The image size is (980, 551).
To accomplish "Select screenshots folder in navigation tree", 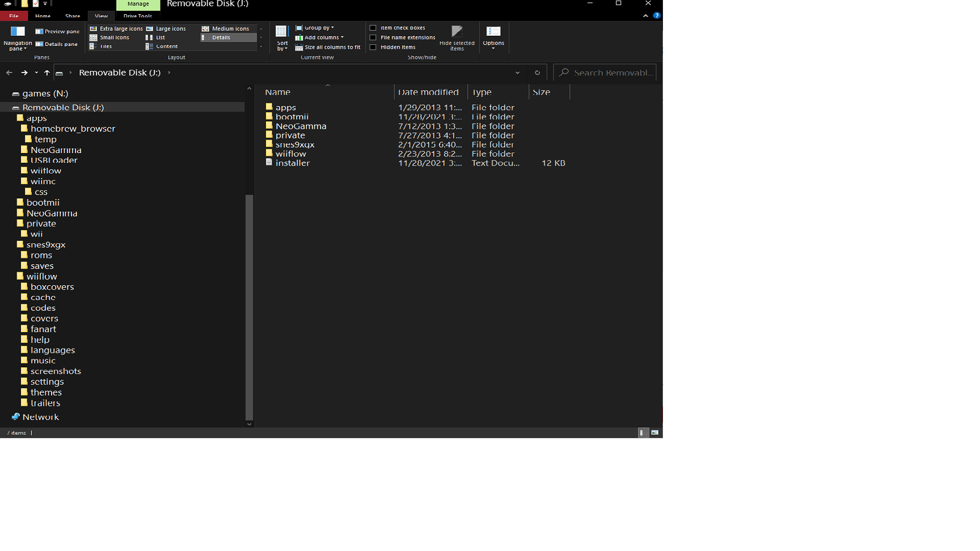I will click(x=51, y=371).
